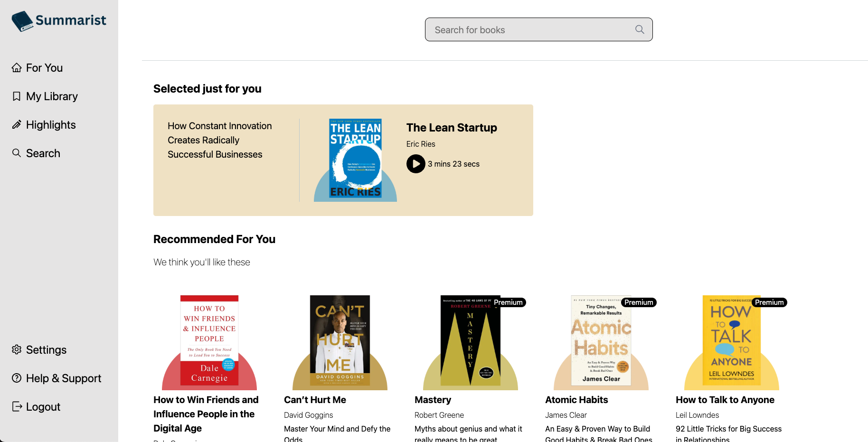Click the How to Talk to Anyone title
Image resolution: width=868 pixels, height=442 pixels.
click(x=725, y=400)
